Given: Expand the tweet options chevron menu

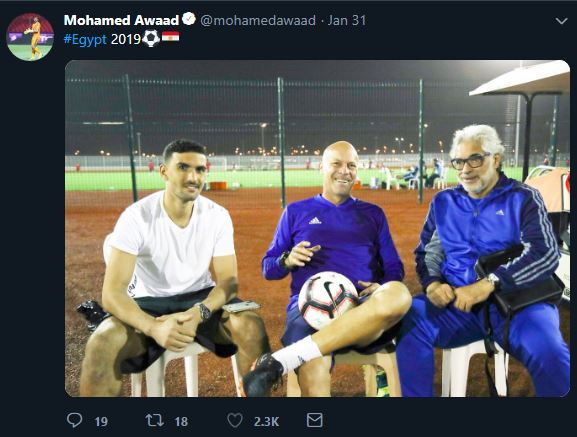Looking at the screenshot, I should (x=562, y=21).
